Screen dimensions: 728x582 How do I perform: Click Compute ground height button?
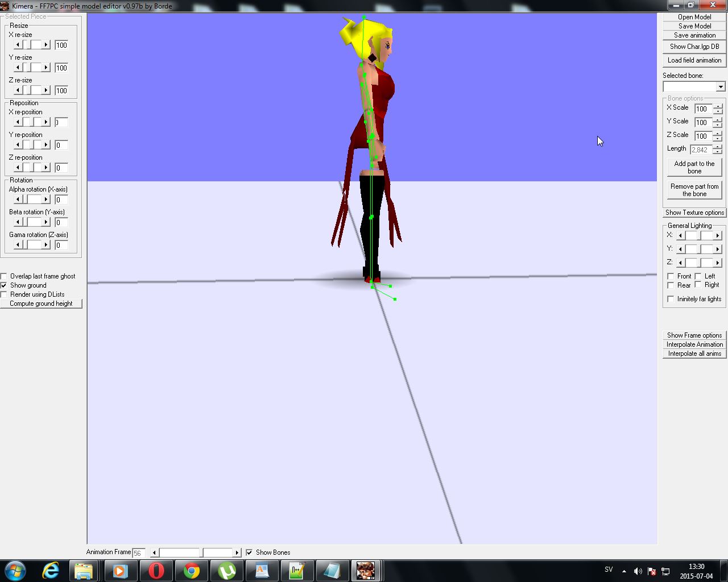click(x=41, y=304)
